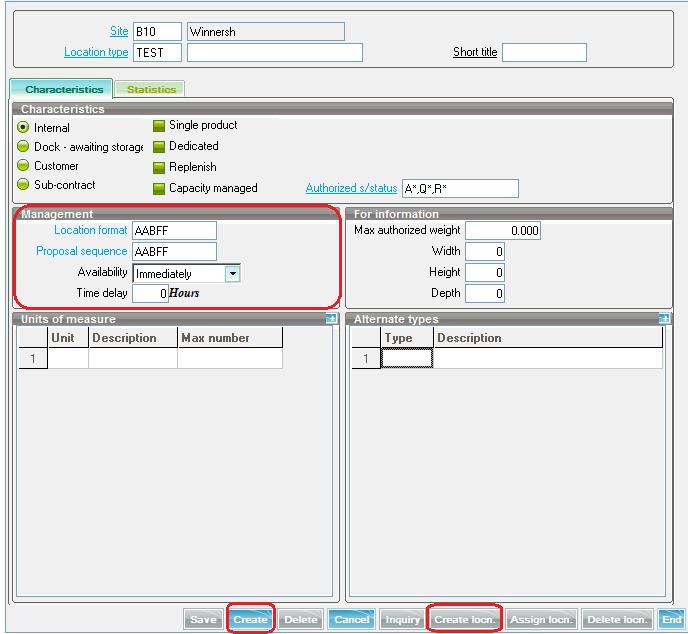This screenshot has width=688, height=634.
Task: Click the Delete button
Action: (x=301, y=619)
